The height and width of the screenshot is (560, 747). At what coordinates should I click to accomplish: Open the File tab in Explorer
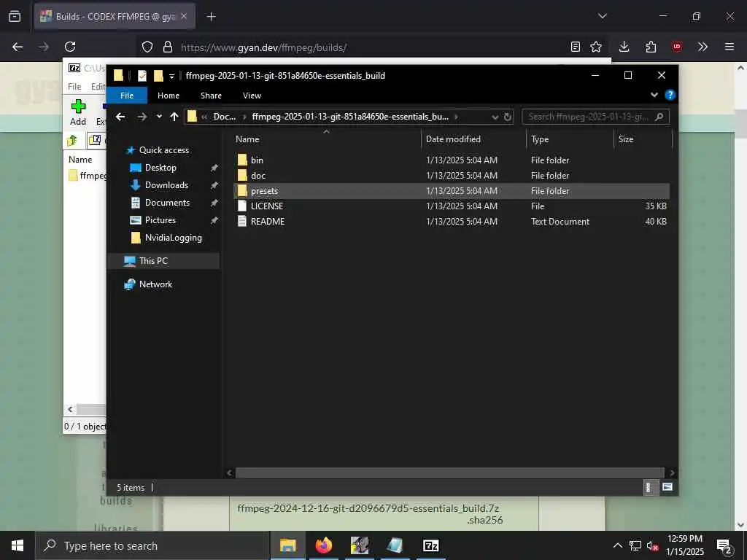[x=127, y=96]
